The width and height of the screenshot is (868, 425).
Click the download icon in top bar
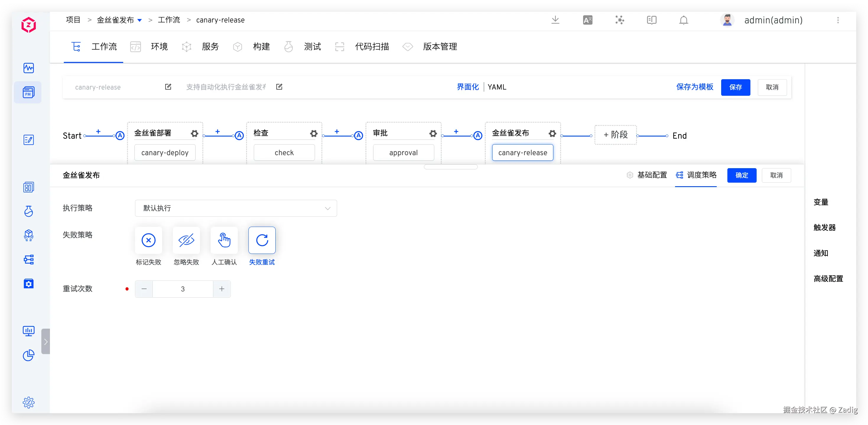point(555,20)
